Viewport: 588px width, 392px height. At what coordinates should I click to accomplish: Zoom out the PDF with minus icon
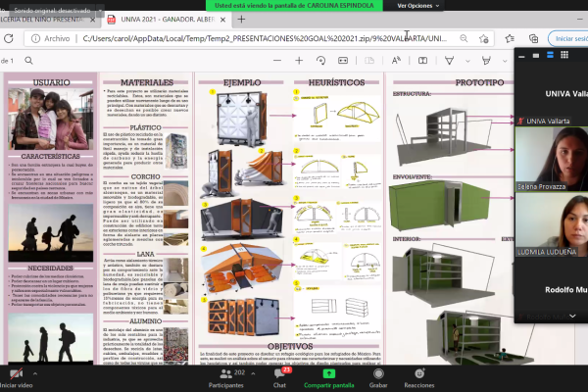click(277, 61)
